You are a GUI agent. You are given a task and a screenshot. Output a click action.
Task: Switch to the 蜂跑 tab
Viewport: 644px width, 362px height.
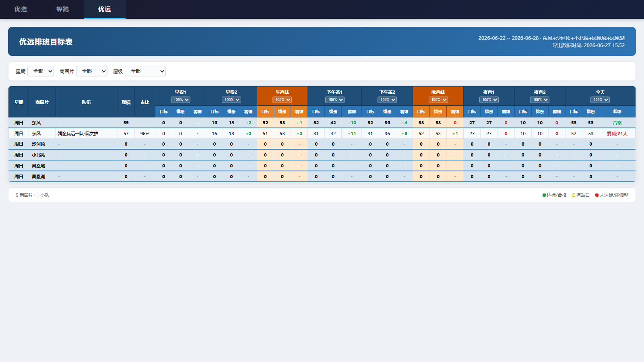(63, 9)
